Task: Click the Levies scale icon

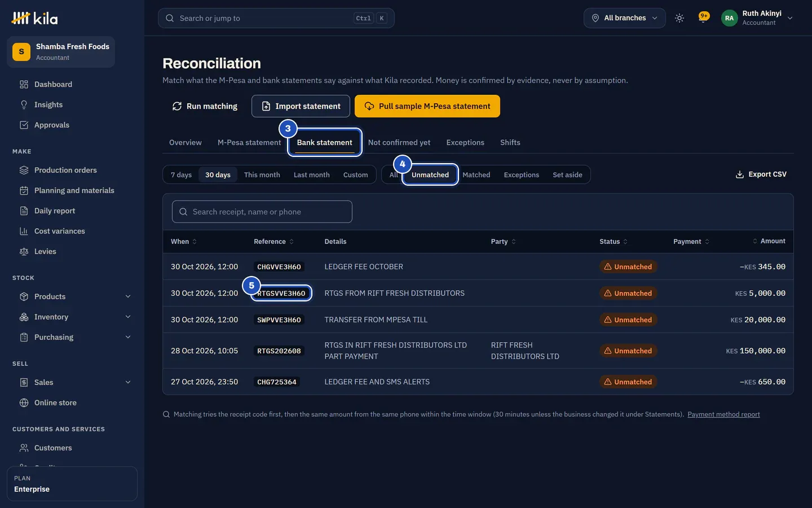Action: click(24, 252)
